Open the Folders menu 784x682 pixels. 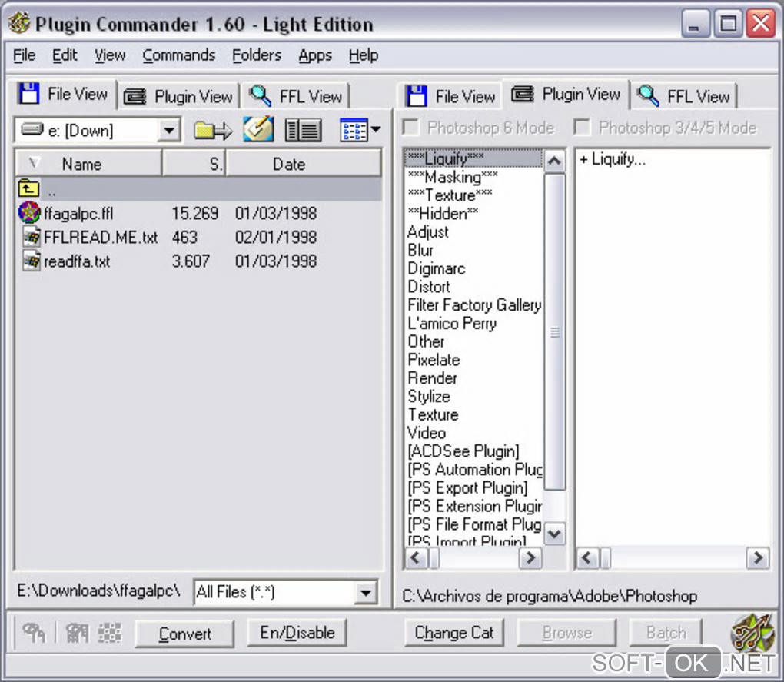[257, 55]
